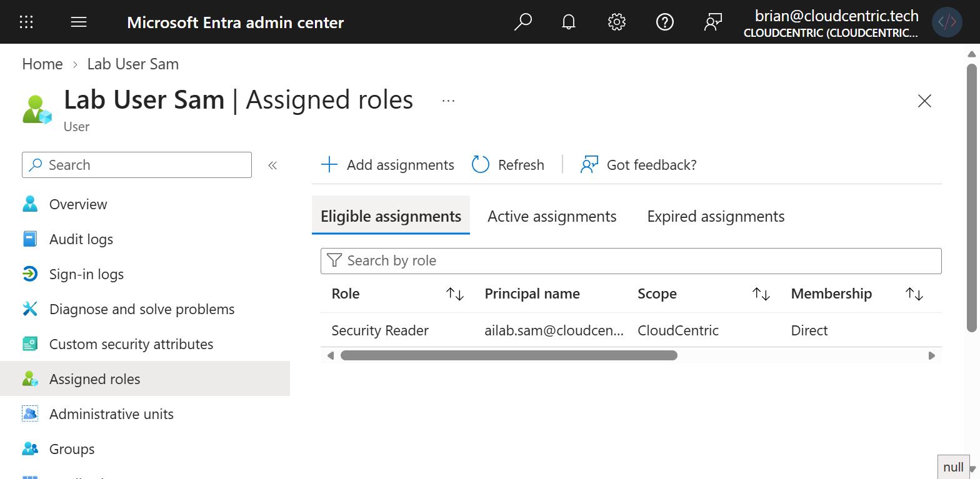Click the Lab User Sam breadcrumb
The height and width of the screenshot is (479, 980).
(133, 64)
